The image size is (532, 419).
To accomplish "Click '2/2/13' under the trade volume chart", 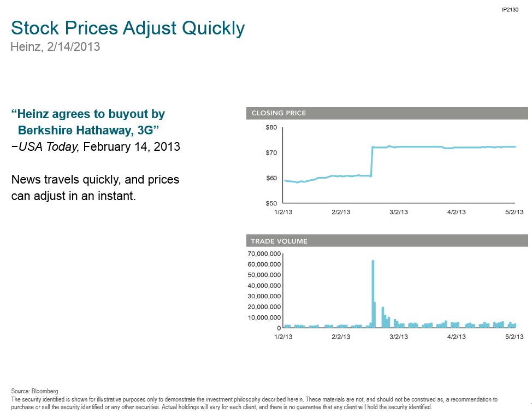I will coord(341,337).
